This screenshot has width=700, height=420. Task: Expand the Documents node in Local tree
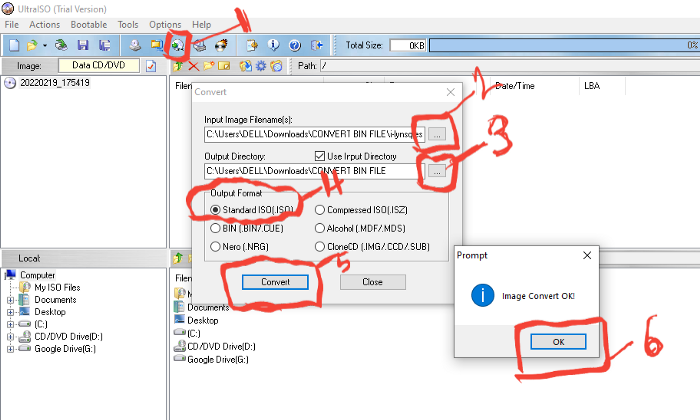coord(10,300)
